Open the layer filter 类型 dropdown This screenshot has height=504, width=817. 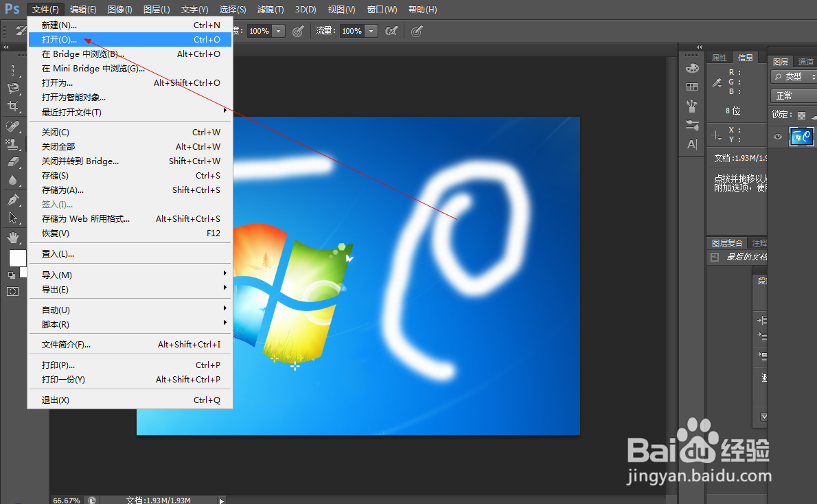pos(794,77)
